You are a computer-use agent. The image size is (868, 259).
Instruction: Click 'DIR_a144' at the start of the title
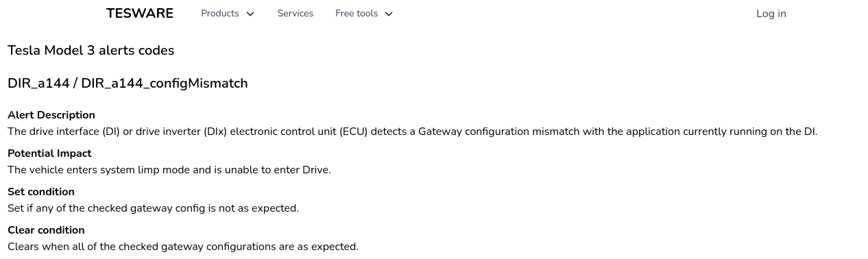click(38, 84)
